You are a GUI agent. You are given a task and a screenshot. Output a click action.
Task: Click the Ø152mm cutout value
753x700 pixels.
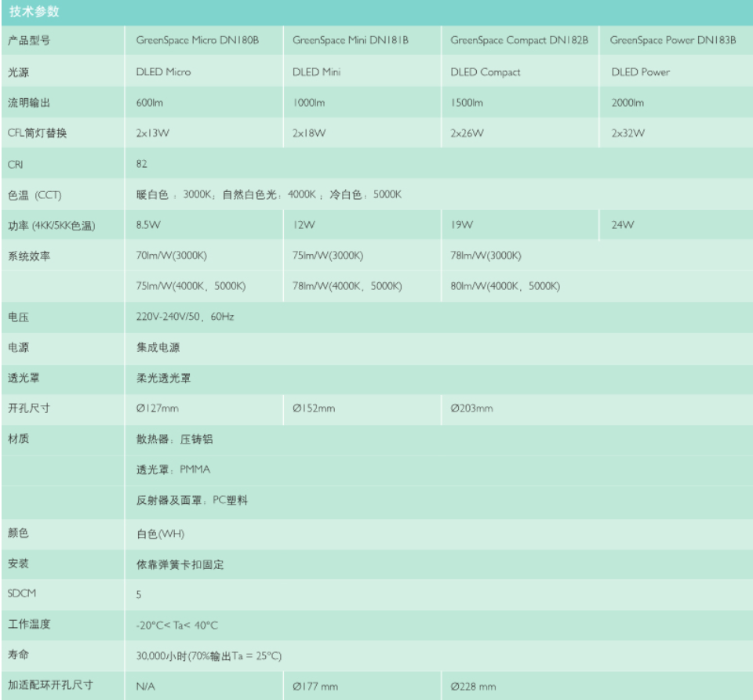314,408
